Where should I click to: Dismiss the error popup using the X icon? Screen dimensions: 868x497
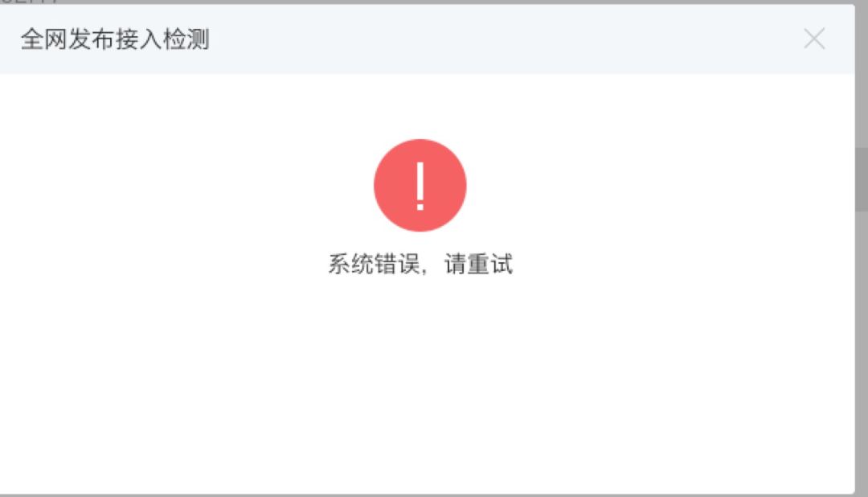tap(814, 39)
